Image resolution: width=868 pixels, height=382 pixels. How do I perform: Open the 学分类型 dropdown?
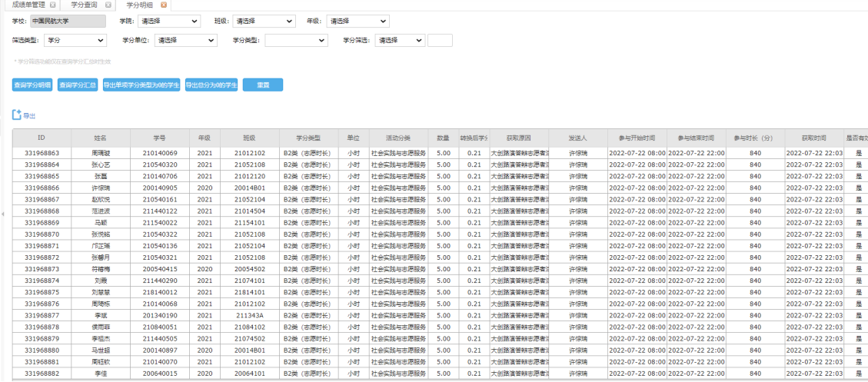296,40
